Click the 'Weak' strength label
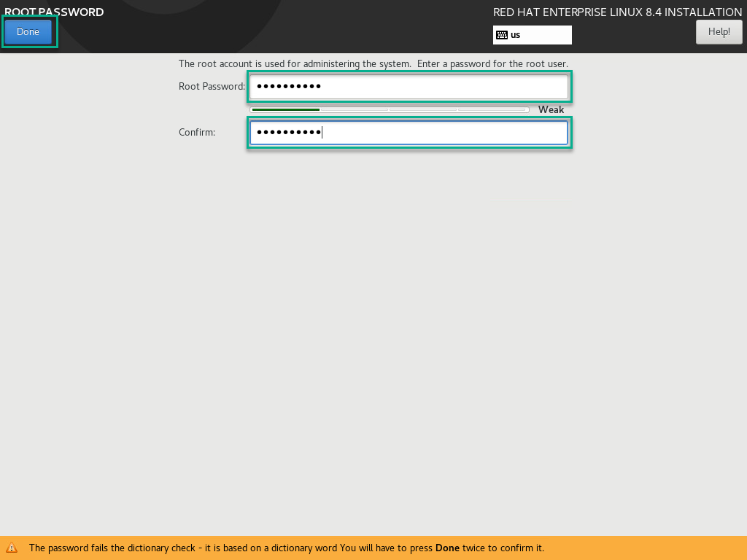The width and height of the screenshot is (747, 560). coord(551,109)
